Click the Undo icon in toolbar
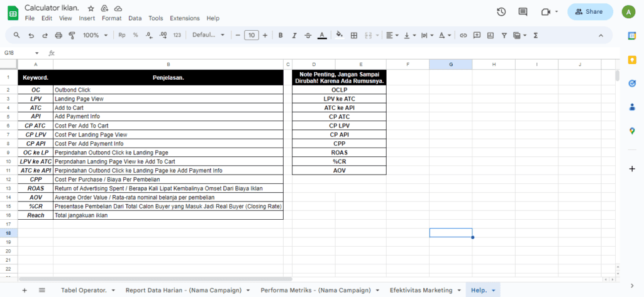The image size is (644, 297). pyautogui.click(x=31, y=35)
